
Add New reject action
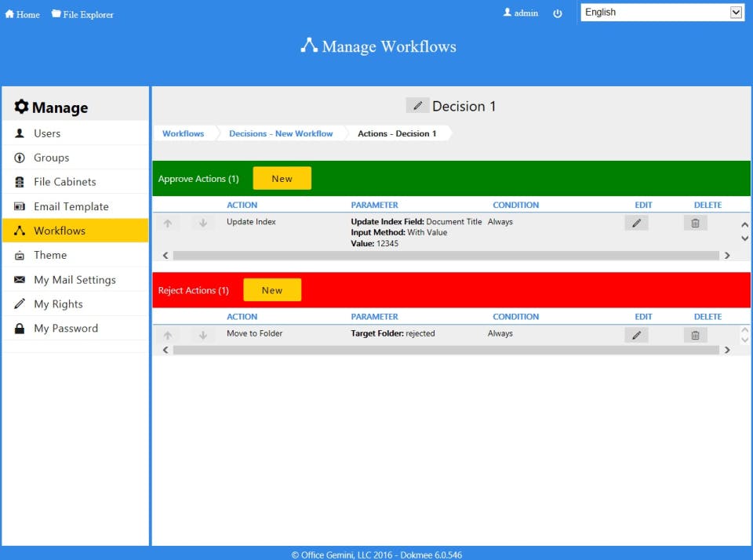point(272,290)
